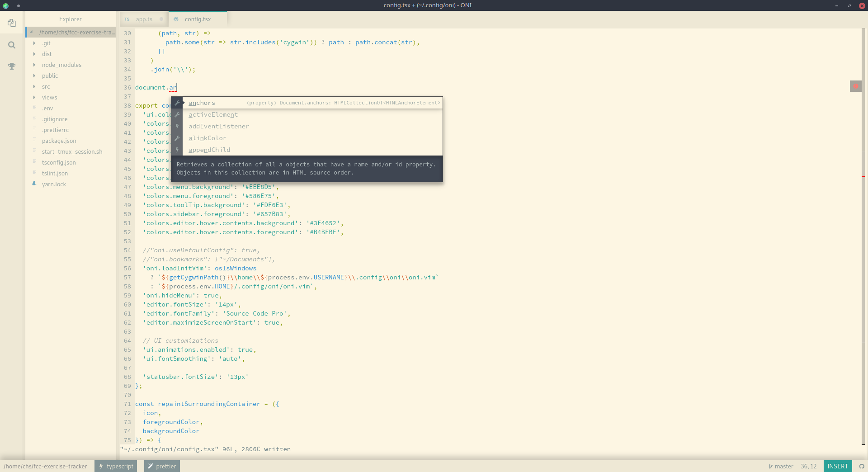Choose the addEventListener completion item
The width and height of the screenshot is (868, 472).
coord(307,126)
